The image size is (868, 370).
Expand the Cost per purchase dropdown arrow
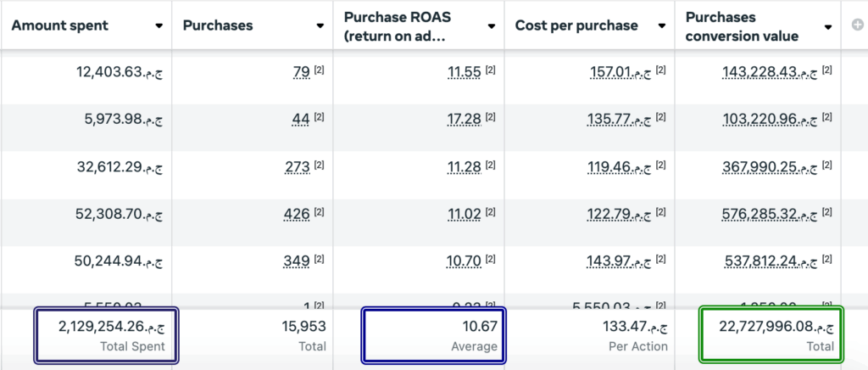659,25
